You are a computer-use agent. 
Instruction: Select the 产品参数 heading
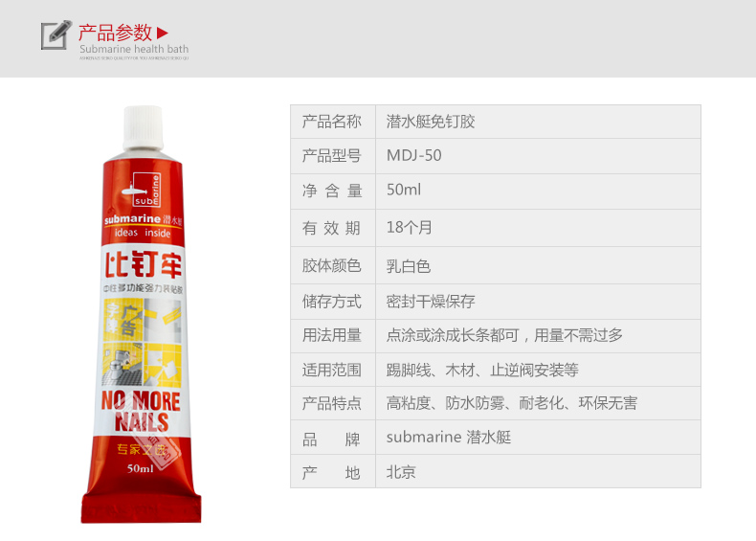click(x=115, y=33)
